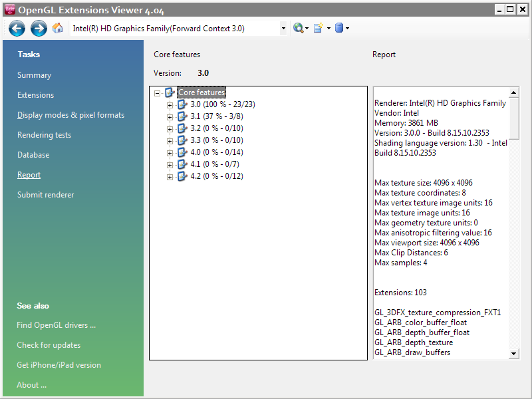Select the 4.0 (0 % - 0/14) row
Viewport: 532px width, 399px height.
point(217,152)
